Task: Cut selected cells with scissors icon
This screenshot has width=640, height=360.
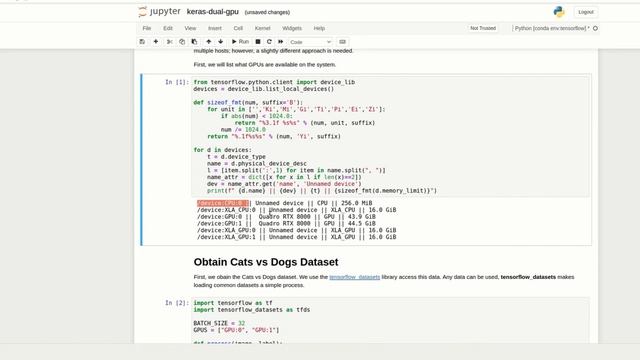Action: click(x=169, y=42)
